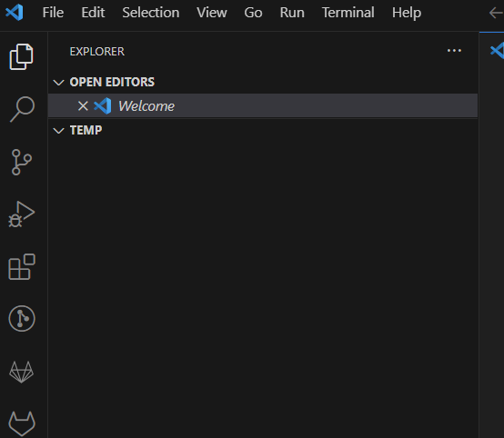Open the Extensions view blocks icon
This screenshot has width=504, height=438.
click(22, 267)
